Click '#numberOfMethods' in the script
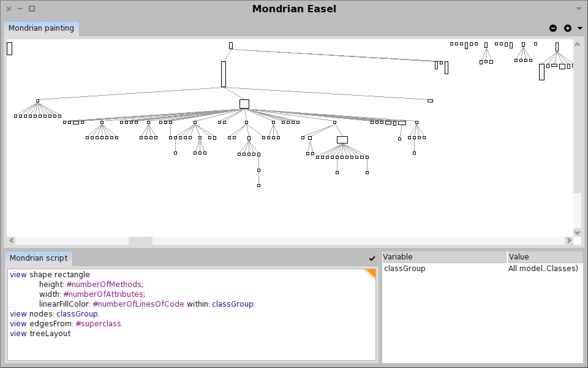The width and height of the screenshot is (588, 368). pyautogui.click(x=104, y=284)
